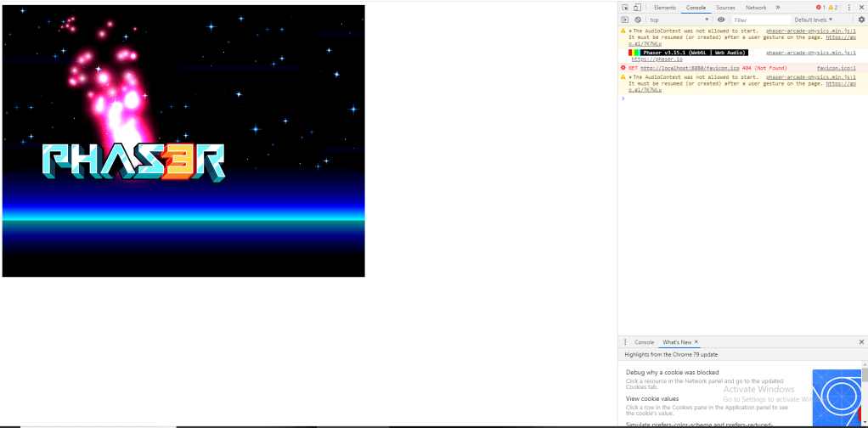Activate the inspect element picker icon
868x428 pixels.
(x=625, y=8)
